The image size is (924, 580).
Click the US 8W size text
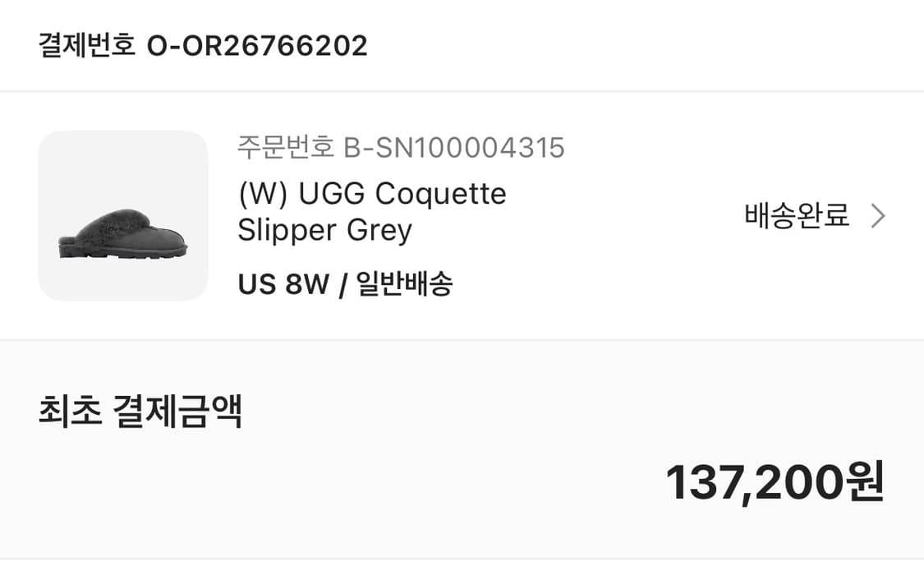(283, 284)
